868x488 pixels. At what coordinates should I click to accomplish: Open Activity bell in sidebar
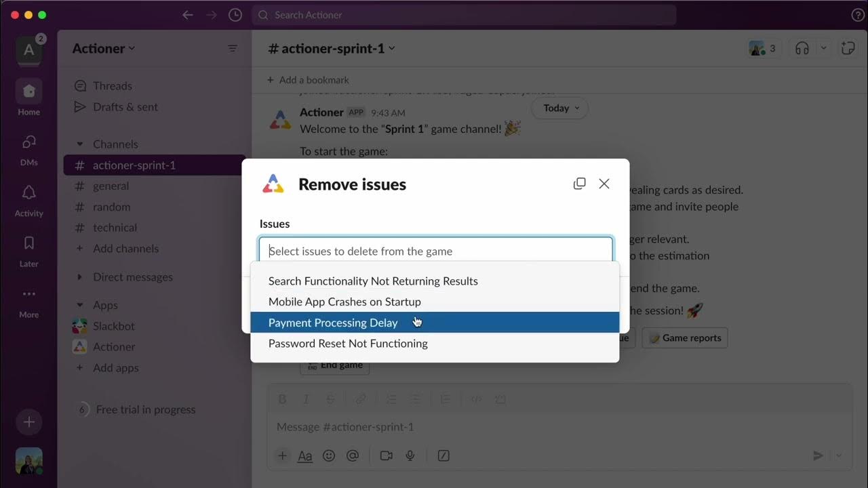click(28, 200)
